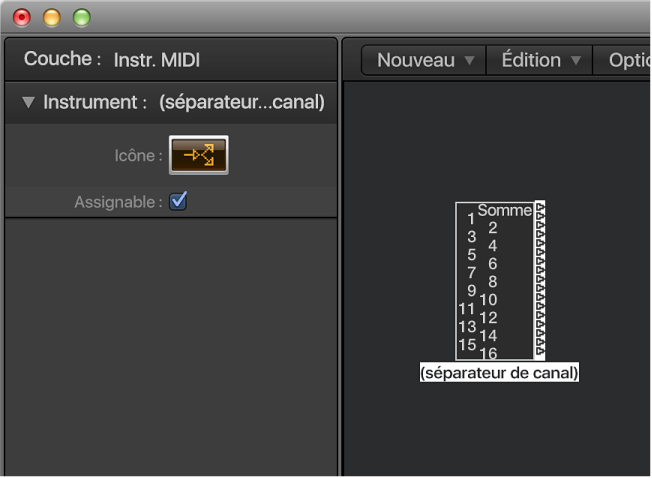Image resolution: width=652 pixels, height=478 pixels.
Task: Open the Couche Instr. MIDI layer pop-up
Action: click(x=157, y=60)
